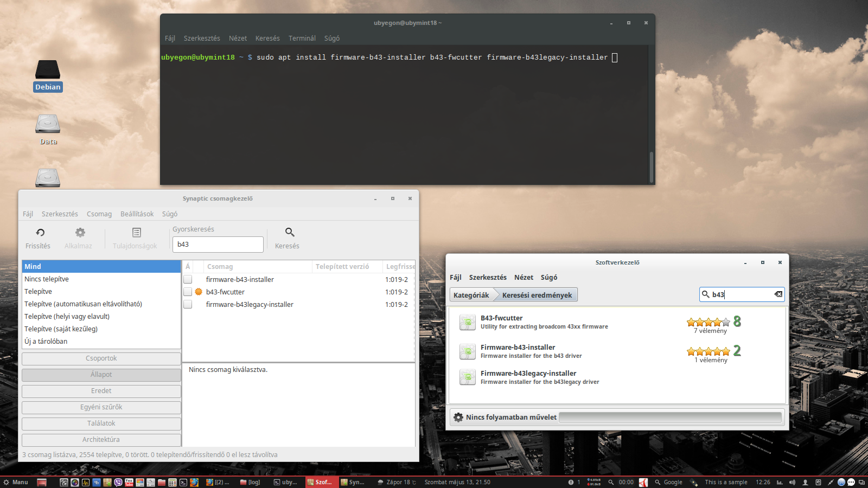Open the Menu launcher in the taskbar
This screenshot has width=868, height=488.
pyautogui.click(x=15, y=482)
